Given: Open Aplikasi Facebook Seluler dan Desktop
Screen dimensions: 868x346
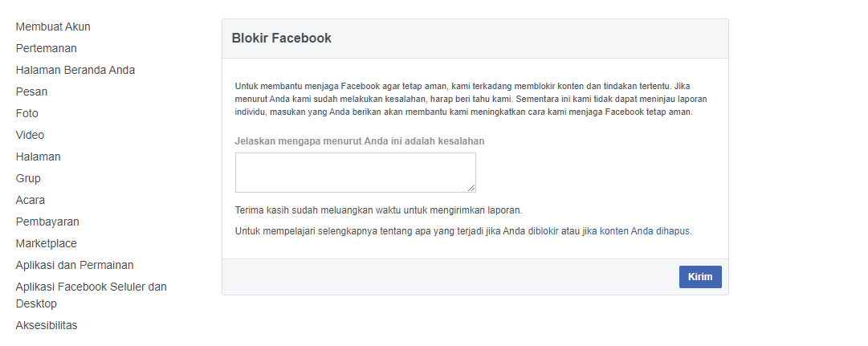Looking at the screenshot, I should point(92,295).
